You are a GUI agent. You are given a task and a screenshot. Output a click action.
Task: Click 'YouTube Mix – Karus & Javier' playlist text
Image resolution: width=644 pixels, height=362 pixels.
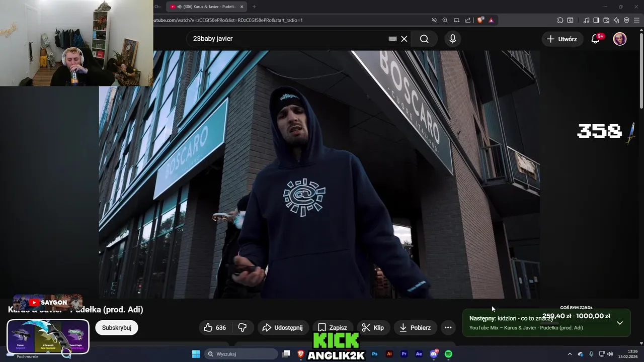526,328
